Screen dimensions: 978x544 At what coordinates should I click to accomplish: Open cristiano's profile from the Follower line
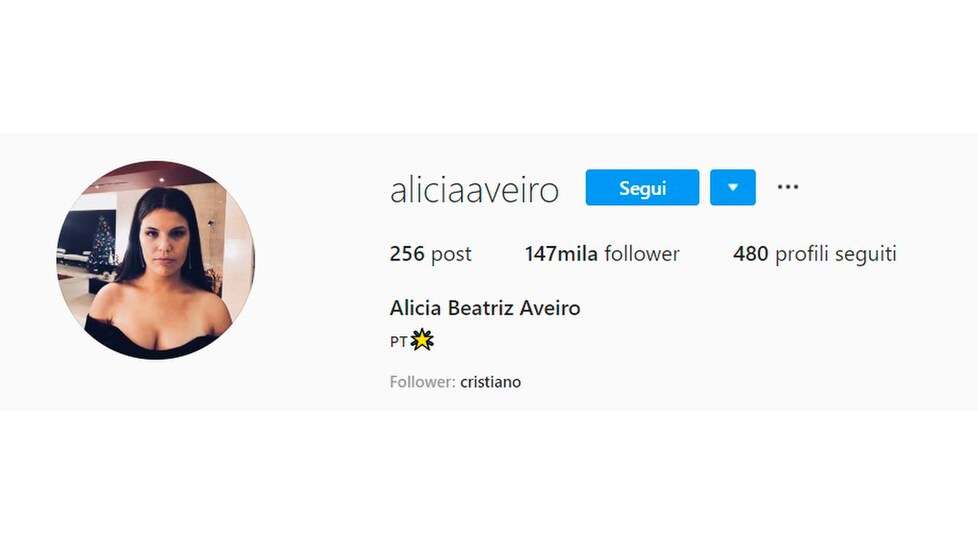[x=490, y=382]
